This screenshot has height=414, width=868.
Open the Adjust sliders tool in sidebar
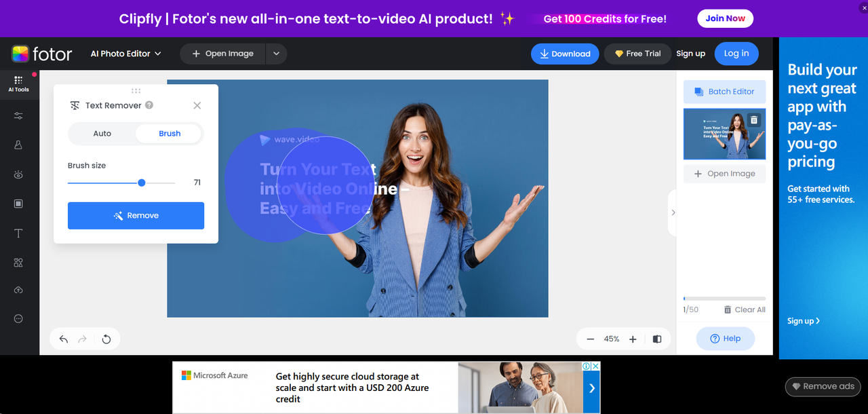click(18, 116)
